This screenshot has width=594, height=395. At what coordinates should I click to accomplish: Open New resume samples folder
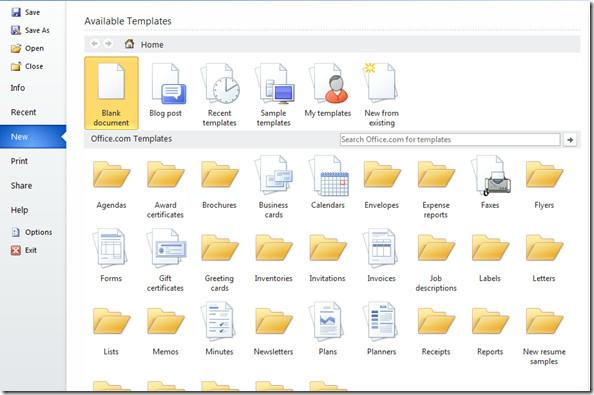click(x=544, y=336)
